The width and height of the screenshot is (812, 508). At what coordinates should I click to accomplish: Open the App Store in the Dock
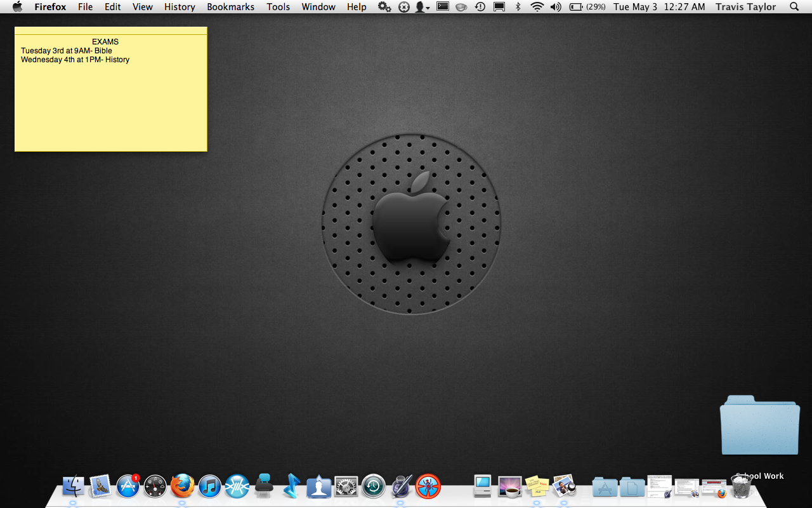coord(128,486)
